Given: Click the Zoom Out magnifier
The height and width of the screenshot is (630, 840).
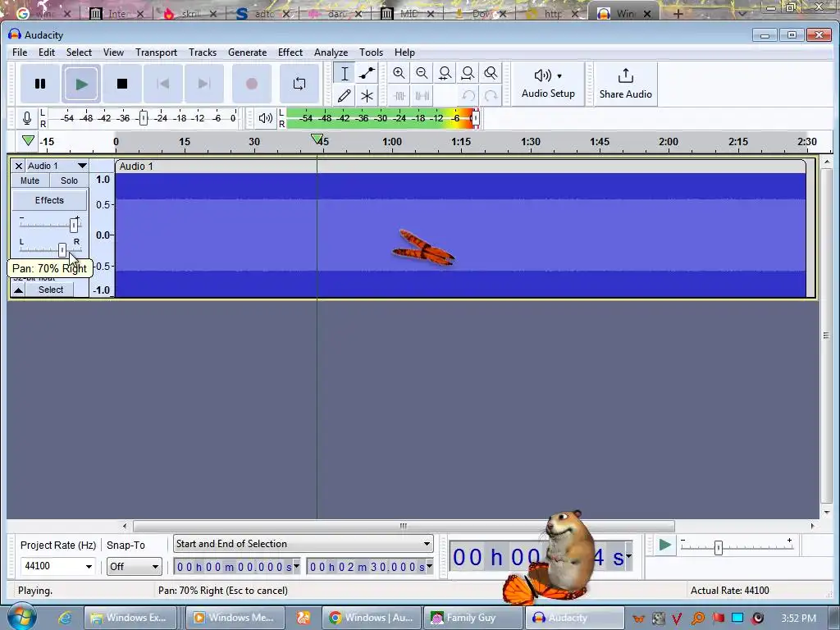Looking at the screenshot, I should [422, 73].
